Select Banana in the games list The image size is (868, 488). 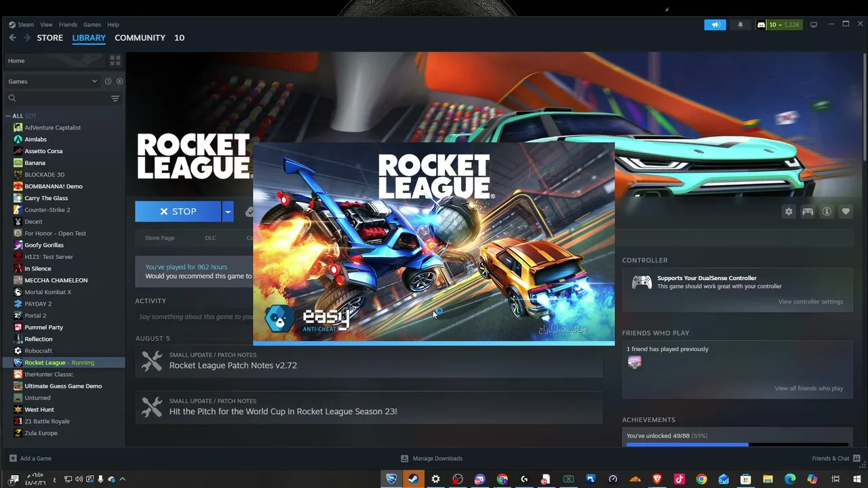click(x=35, y=163)
